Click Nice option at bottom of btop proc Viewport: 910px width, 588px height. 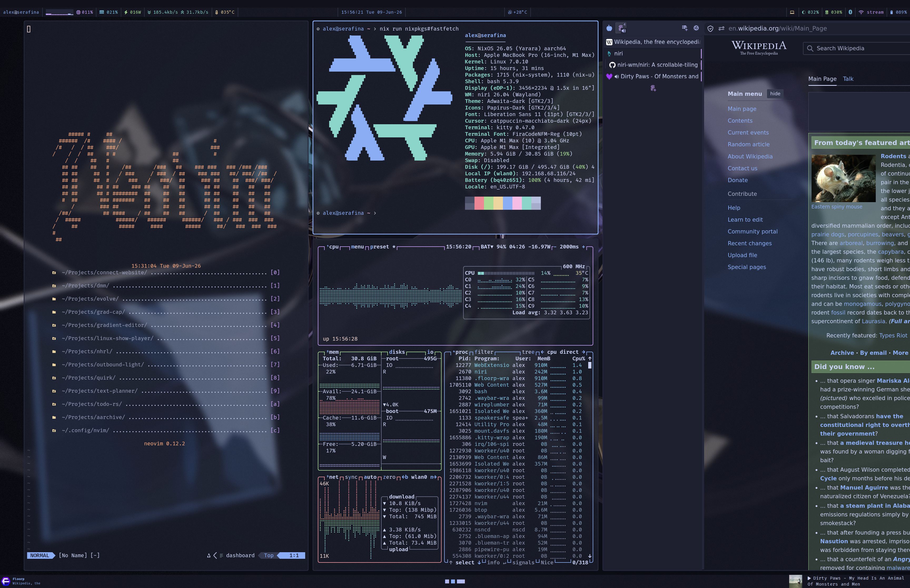tap(547, 562)
